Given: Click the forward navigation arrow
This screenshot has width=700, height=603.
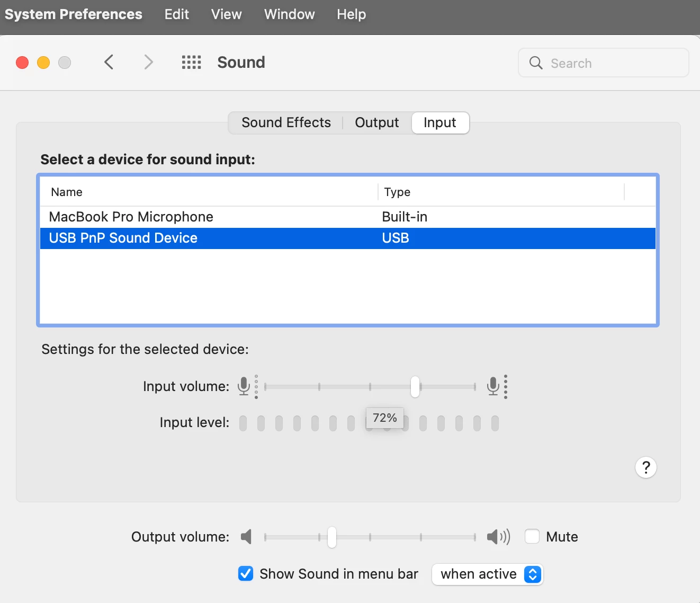Looking at the screenshot, I should click(x=149, y=63).
